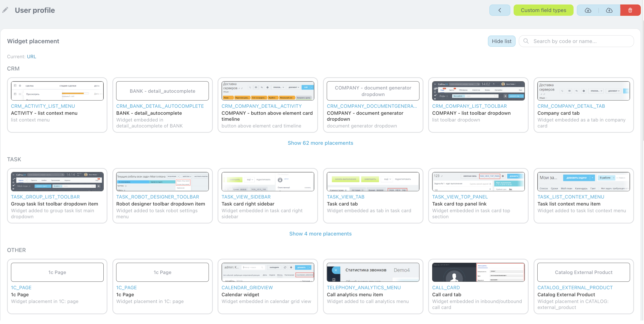Click the CRM_COMPANY_LIST_TOOLBAR thumbnail
Image resolution: width=644 pixels, height=324 pixels.
478,91
